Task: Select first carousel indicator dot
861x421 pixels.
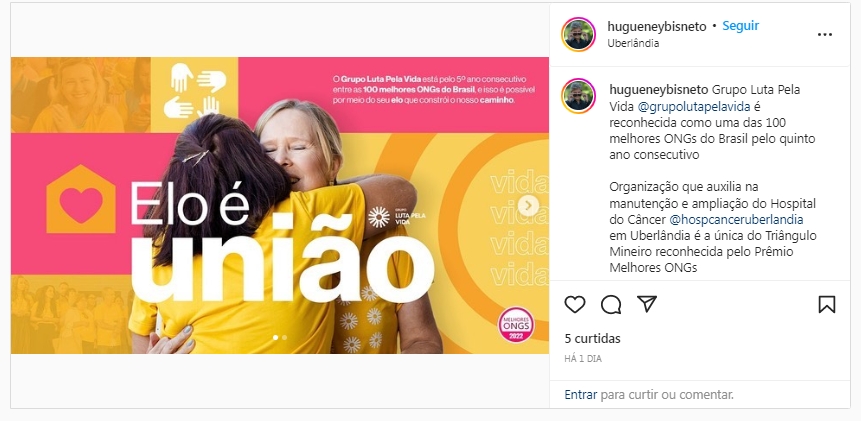Action: pyautogui.click(x=276, y=338)
